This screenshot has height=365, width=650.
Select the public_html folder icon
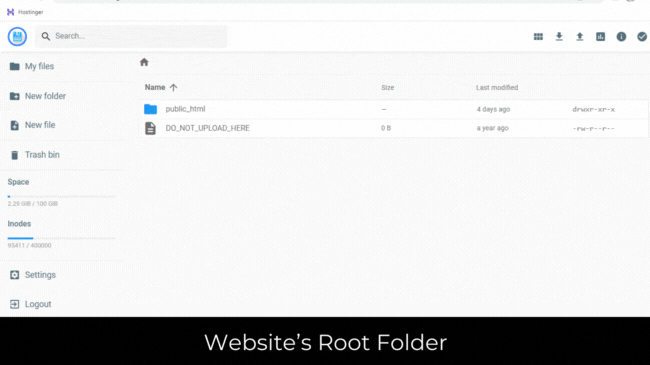click(x=150, y=109)
